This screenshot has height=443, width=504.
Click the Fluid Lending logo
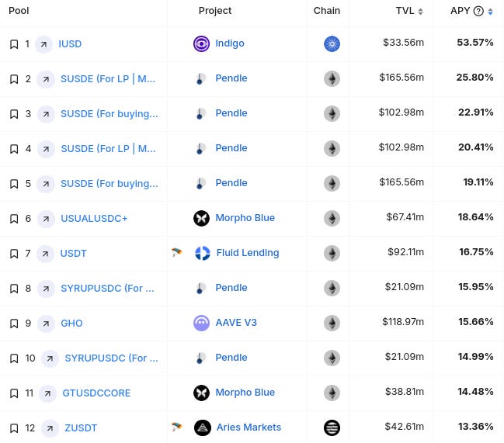pos(203,253)
